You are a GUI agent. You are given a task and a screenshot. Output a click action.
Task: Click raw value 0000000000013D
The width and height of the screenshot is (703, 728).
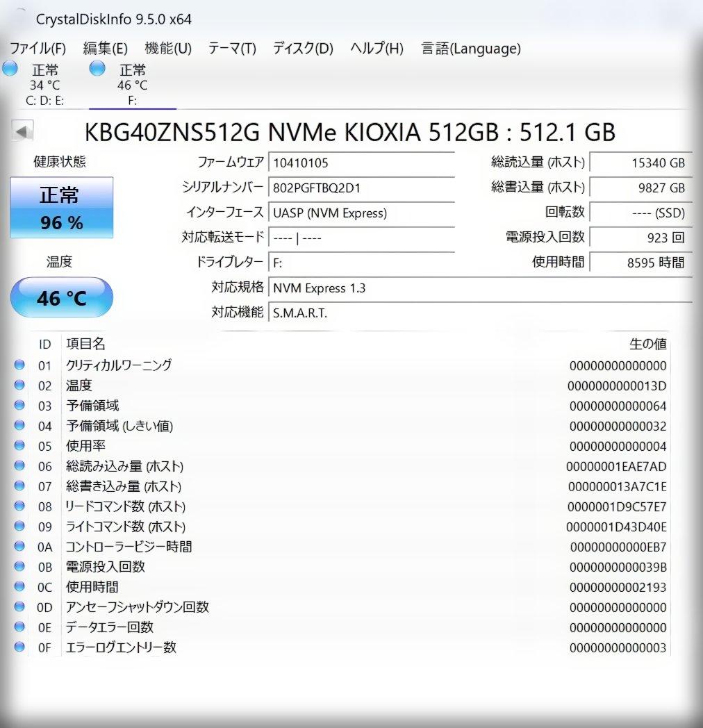coord(617,386)
